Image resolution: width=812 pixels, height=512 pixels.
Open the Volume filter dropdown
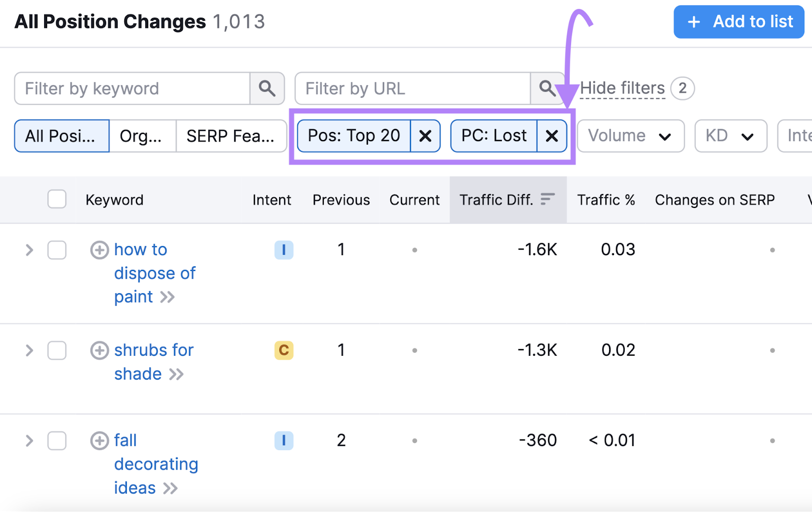point(630,136)
